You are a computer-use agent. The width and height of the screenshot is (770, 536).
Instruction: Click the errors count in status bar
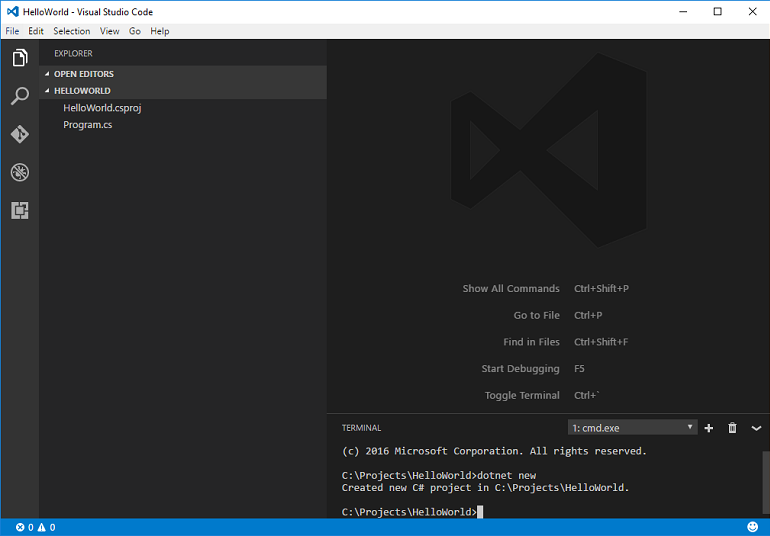pos(25,527)
